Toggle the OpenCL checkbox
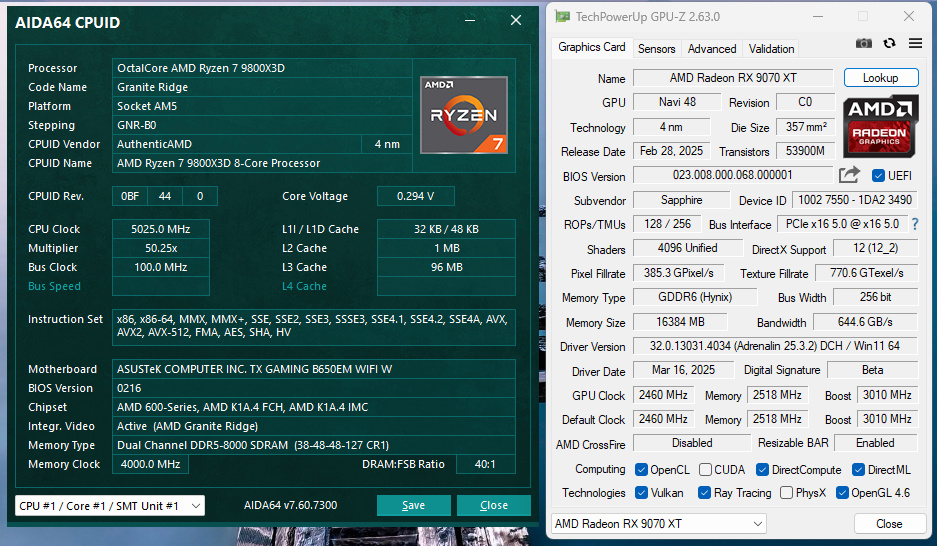 click(641, 470)
